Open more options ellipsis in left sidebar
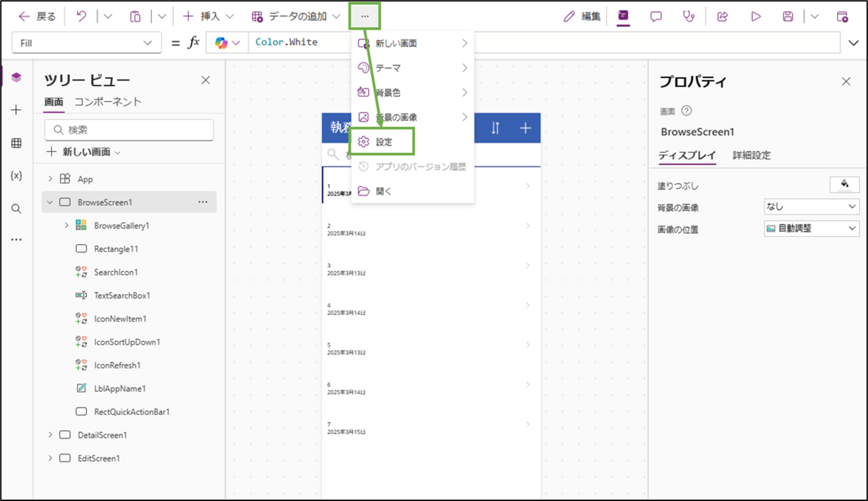This screenshot has height=501, width=868. pos(17,240)
